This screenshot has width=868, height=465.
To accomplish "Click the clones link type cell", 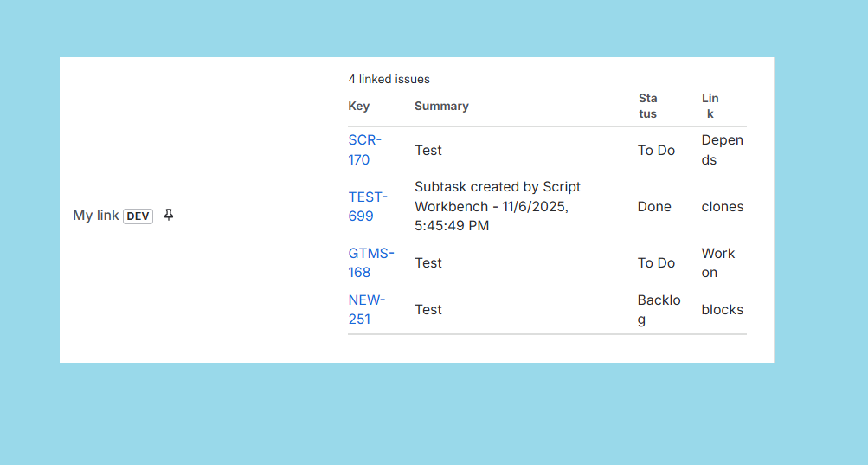I will pos(722,206).
